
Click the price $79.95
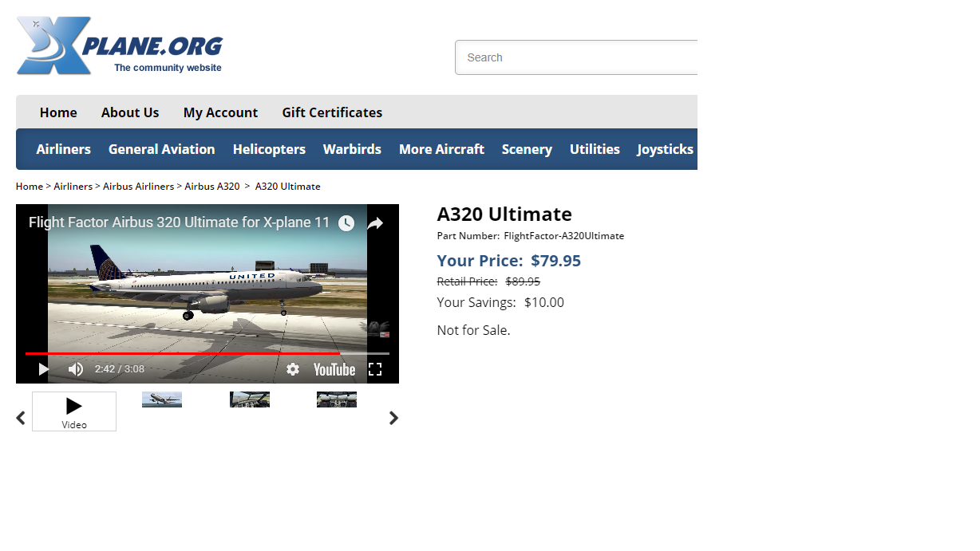click(x=556, y=261)
